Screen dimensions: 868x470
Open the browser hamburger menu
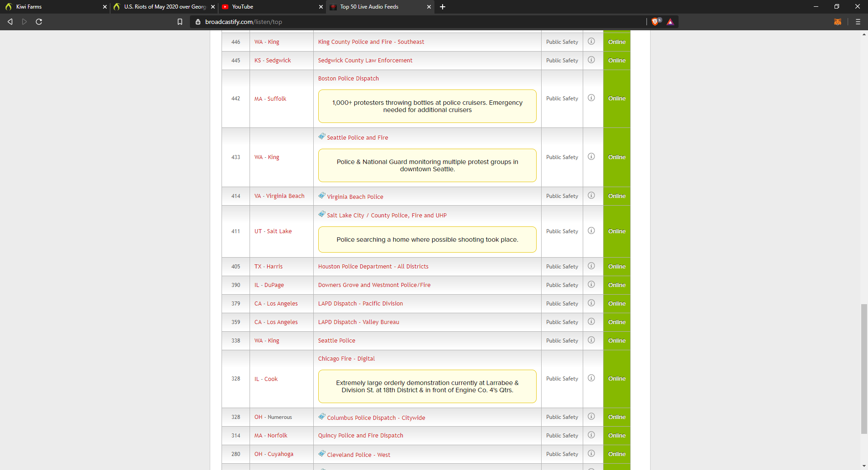[x=858, y=22]
